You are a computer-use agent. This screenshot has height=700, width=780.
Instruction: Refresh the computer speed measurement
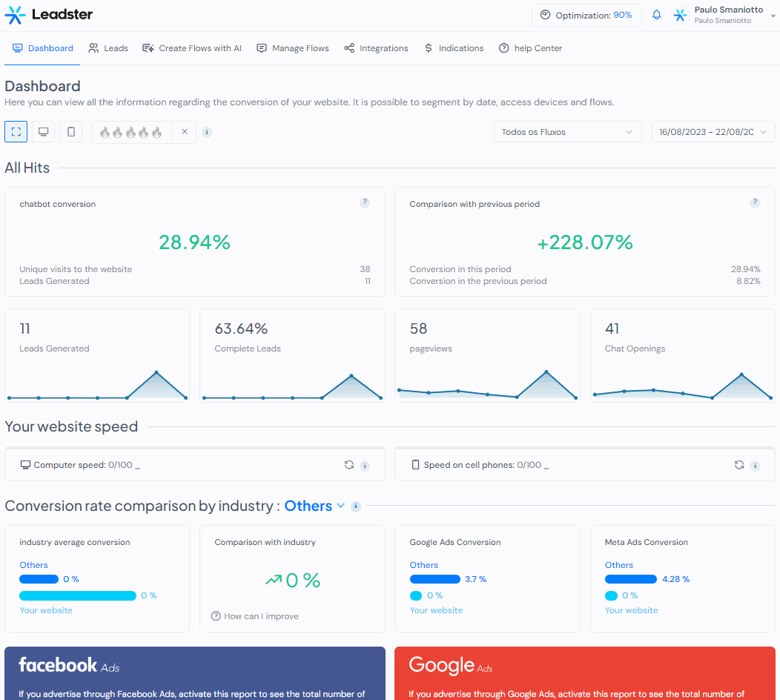tap(349, 465)
